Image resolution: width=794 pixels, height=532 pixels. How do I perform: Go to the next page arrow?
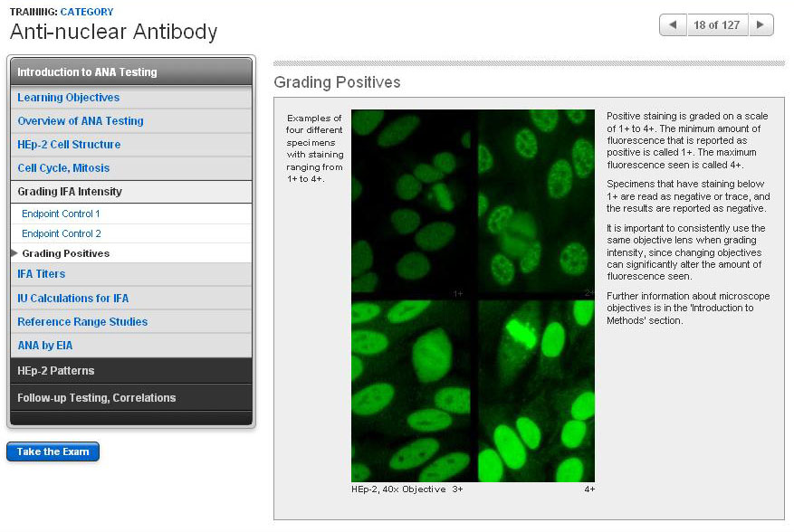pos(761,25)
